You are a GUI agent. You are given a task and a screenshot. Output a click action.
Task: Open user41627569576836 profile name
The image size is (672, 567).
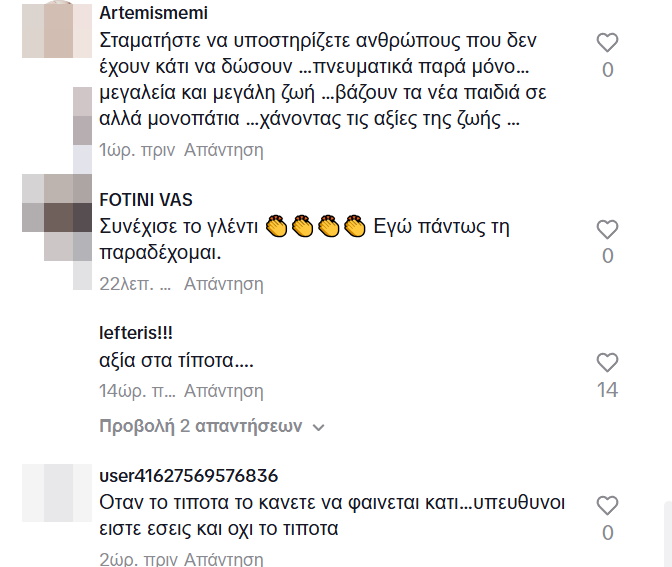tap(189, 476)
